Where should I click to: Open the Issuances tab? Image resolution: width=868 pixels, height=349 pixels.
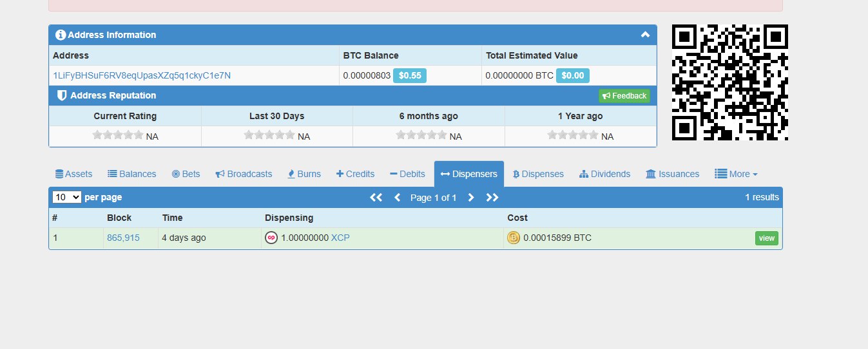(672, 174)
